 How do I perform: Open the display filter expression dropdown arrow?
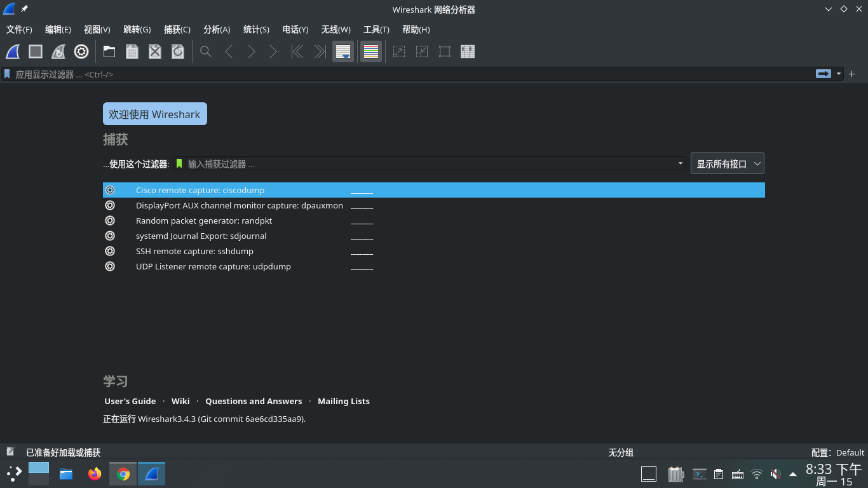click(x=838, y=74)
